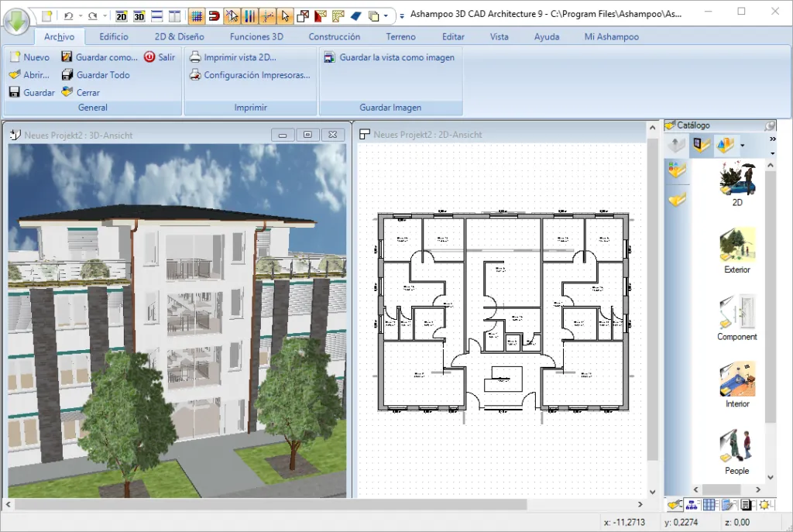Toggle the arrow cursor selection mode
The height and width of the screenshot is (532, 793).
coord(285,15)
